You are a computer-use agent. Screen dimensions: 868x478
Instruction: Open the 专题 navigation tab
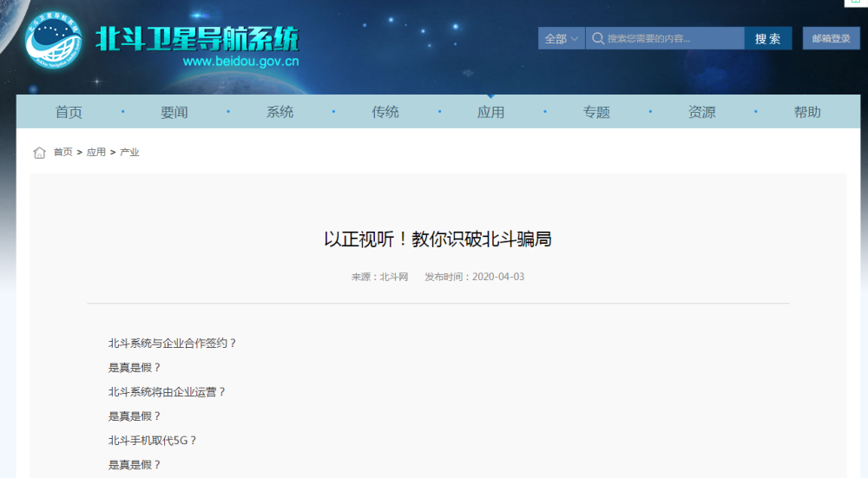coord(596,112)
